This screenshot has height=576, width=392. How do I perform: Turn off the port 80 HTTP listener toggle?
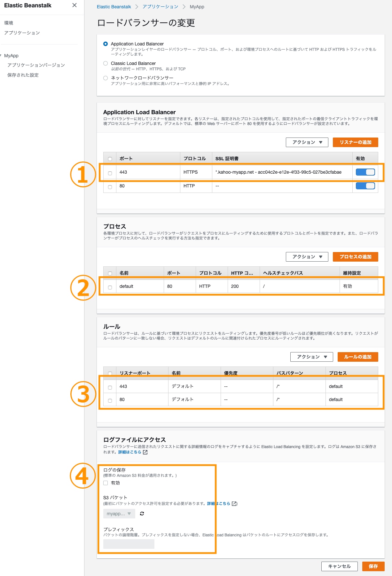365,186
